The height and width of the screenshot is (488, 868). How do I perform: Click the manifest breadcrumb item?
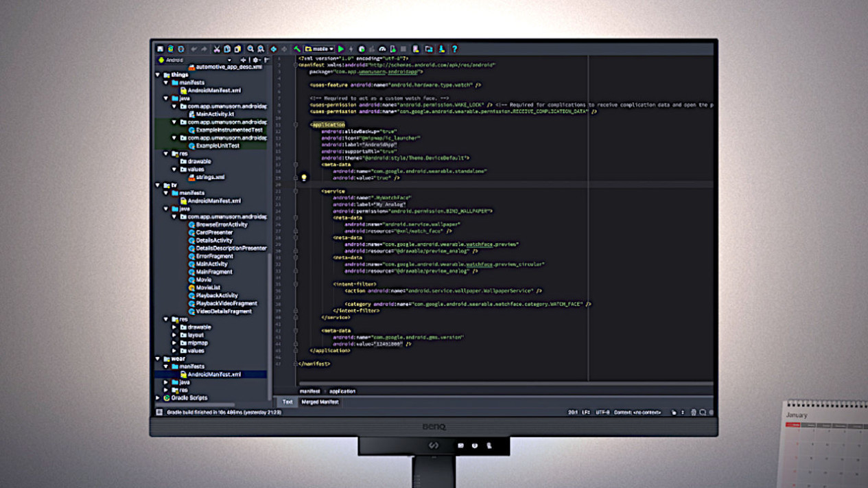(x=310, y=391)
